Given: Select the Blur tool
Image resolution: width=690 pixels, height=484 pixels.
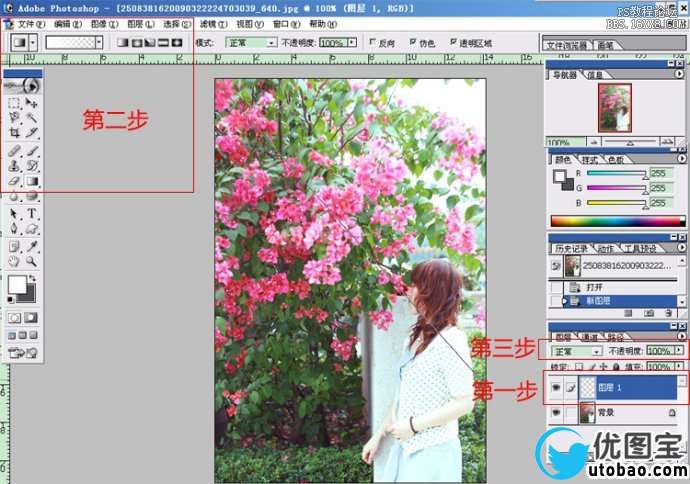Looking at the screenshot, I should point(14,196).
